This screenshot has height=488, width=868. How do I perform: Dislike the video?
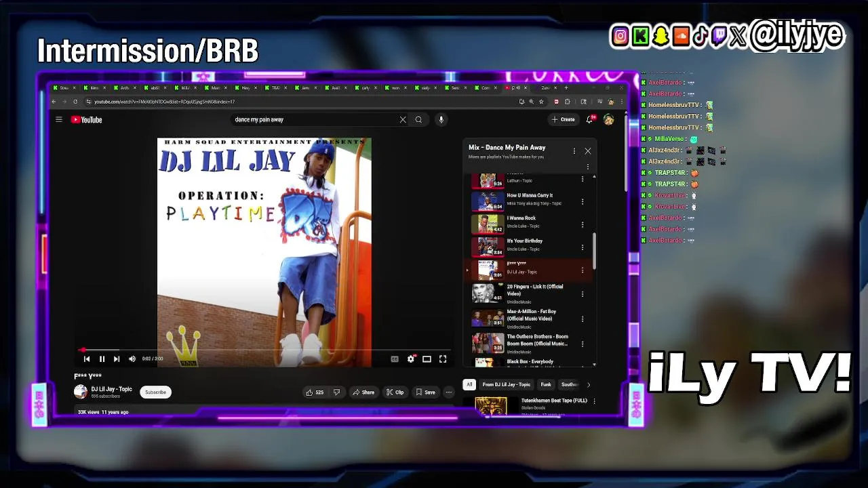(336, 392)
